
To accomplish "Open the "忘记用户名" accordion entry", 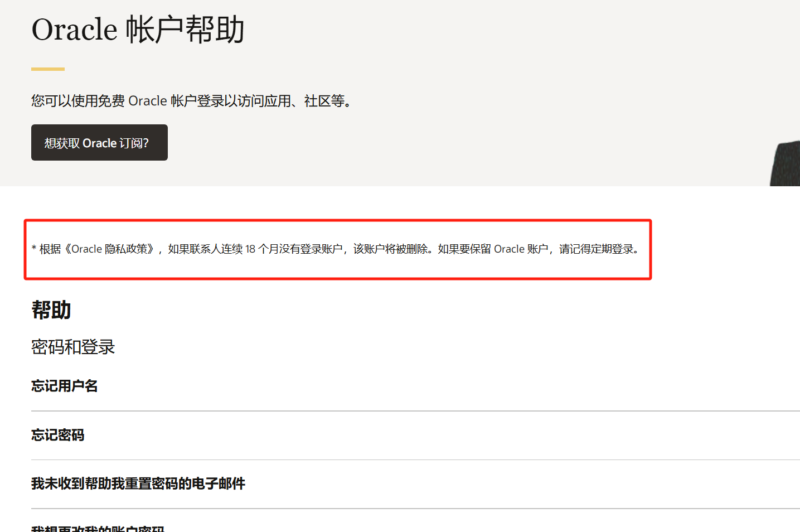I will point(64,385).
